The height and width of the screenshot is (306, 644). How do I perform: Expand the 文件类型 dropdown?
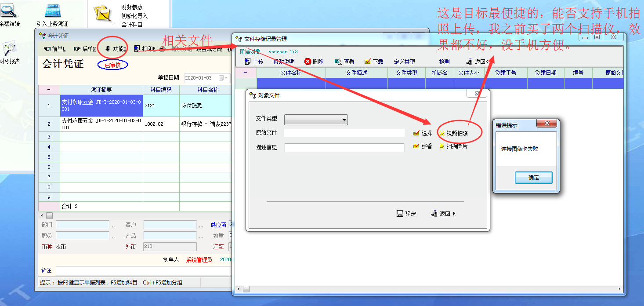click(344, 120)
